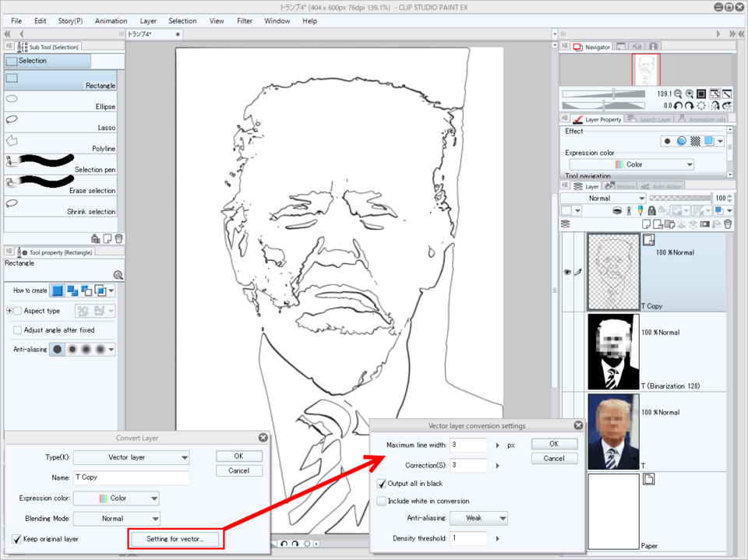Create new vector layer icon
The image size is (748, 560).
click(x=658, y=224)
